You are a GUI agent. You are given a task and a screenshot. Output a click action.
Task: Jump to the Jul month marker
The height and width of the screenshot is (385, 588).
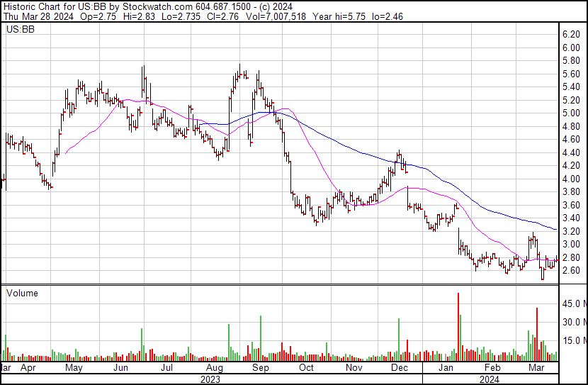point(167,369)
